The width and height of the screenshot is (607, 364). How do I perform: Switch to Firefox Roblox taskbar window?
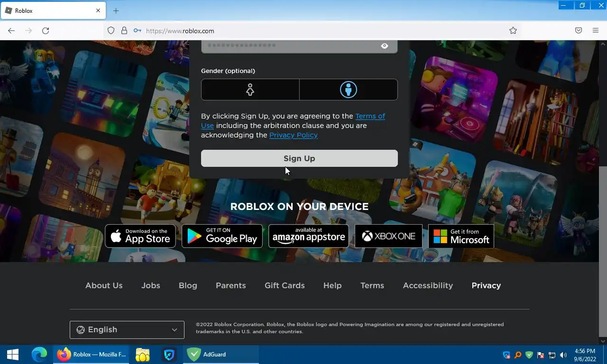pos(91,355)
